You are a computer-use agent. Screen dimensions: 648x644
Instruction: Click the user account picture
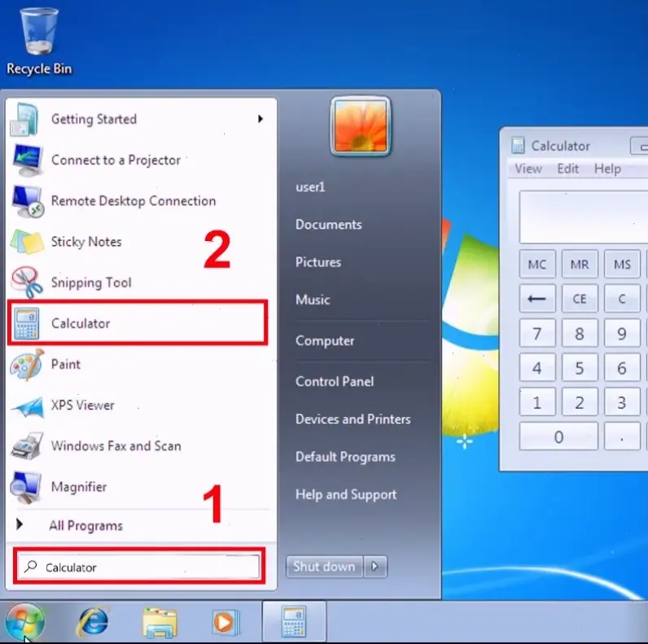pyautogui.click(x=361, y=126)
